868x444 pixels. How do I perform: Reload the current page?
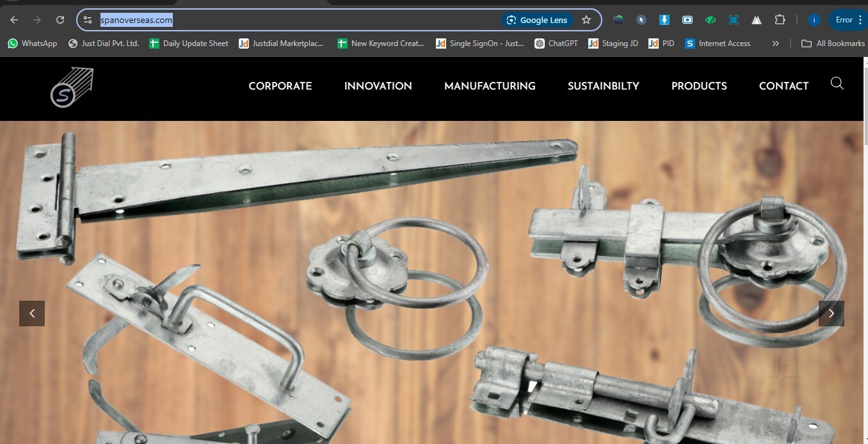pos(60,20)
